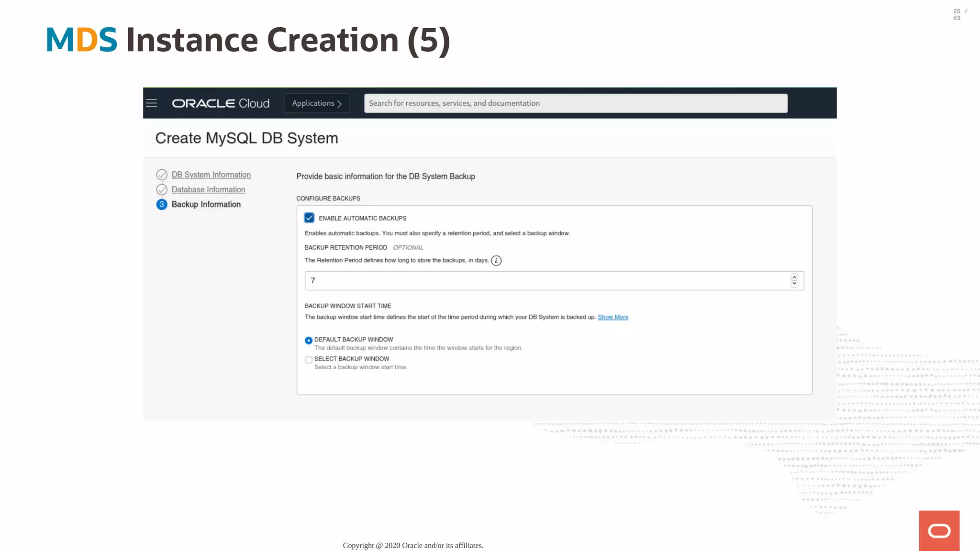This screenshot has width=980, height=551.
Task: Click the Applications chevron arrow
Action: pyautogui.click(x=340, y=104)
